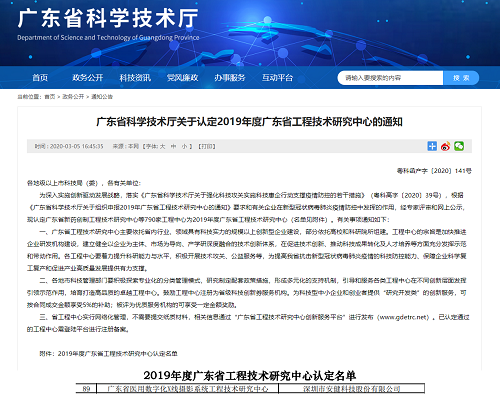Open the 党风廉政 navigation menu item
The height and width of the screenshot is (407, 500).
tap(182, 78)
